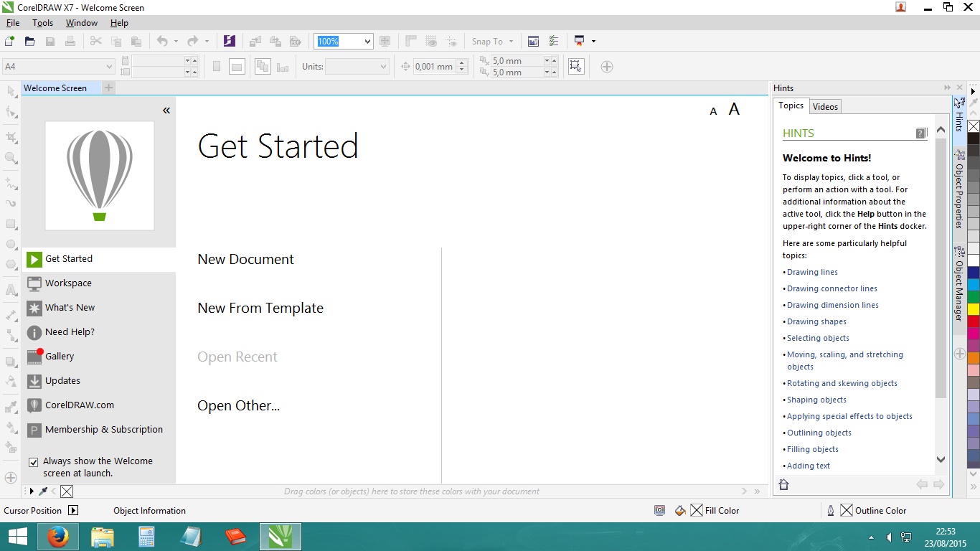Open the A4 page size dropdown

pos(109,67)
